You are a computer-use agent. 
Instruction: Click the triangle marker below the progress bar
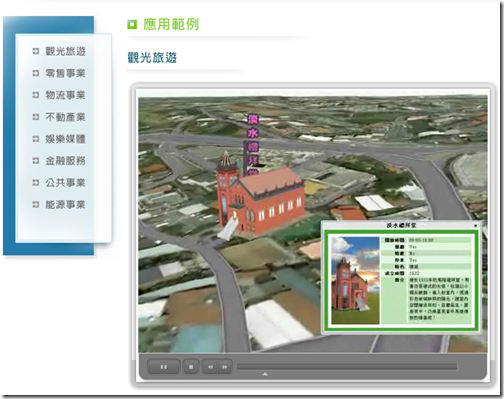(x=265, y=374)
